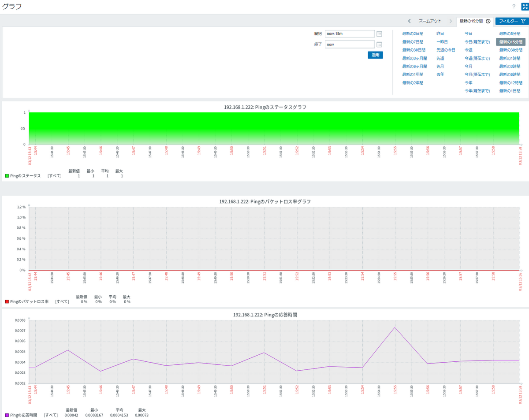Open calendar picker for start time

click(379, 34)
